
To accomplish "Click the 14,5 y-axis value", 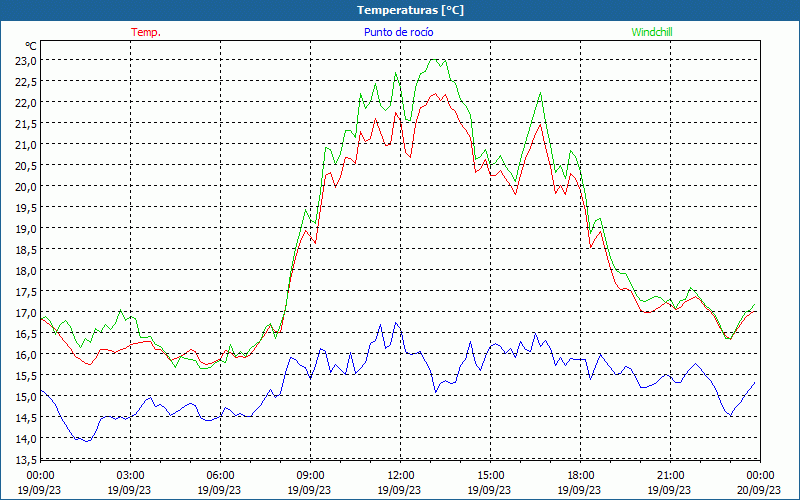I will (26, 417).
